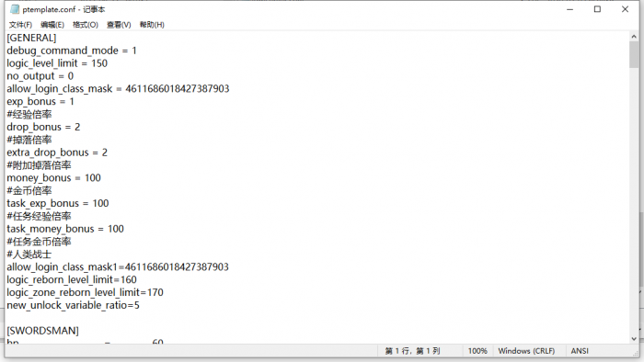The height and width of the screenshot is (362, 644).
Task: Close the ptemplate.conf window
Action: tap(625, 9)
